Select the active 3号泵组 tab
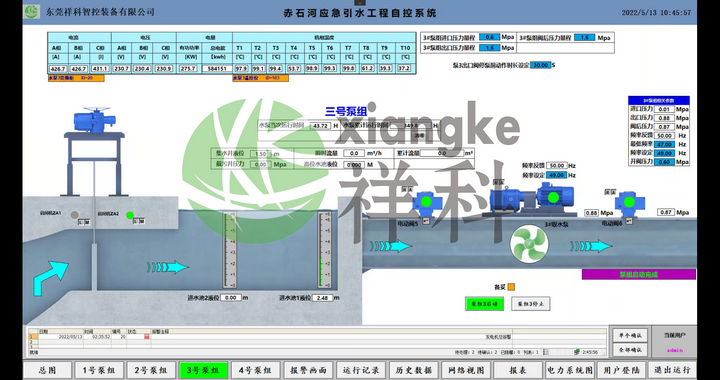This screenshot has width=720, height=380. 203,370
